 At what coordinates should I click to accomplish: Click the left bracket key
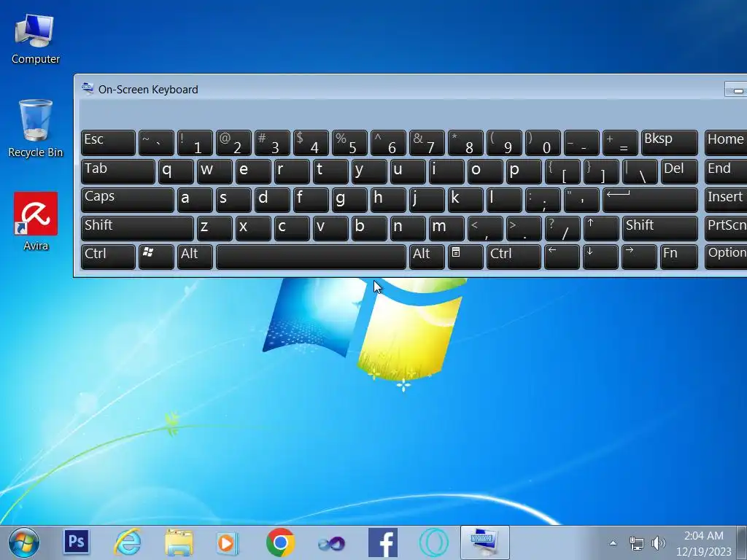[x=562, y=171]
